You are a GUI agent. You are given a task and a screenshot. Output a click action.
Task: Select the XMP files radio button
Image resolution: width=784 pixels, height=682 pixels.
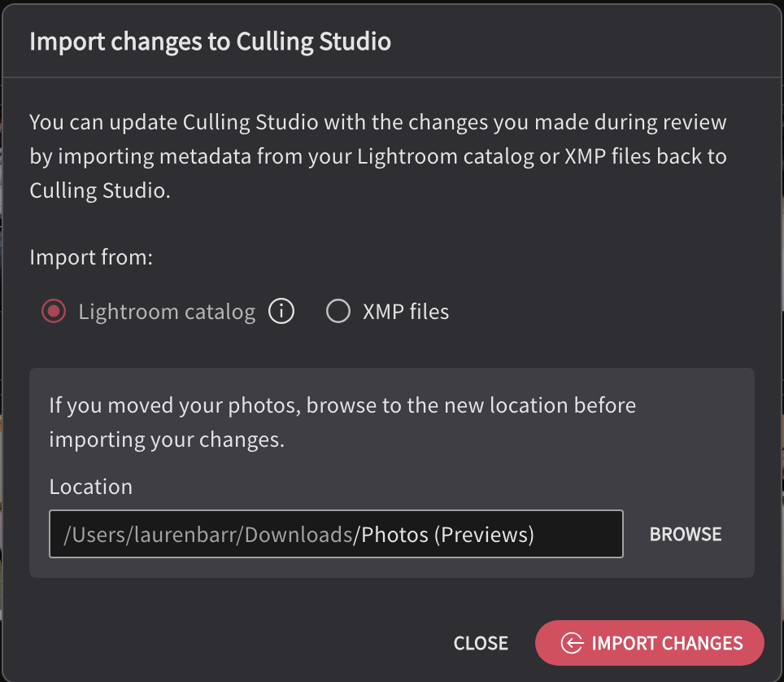coord(338,311)
